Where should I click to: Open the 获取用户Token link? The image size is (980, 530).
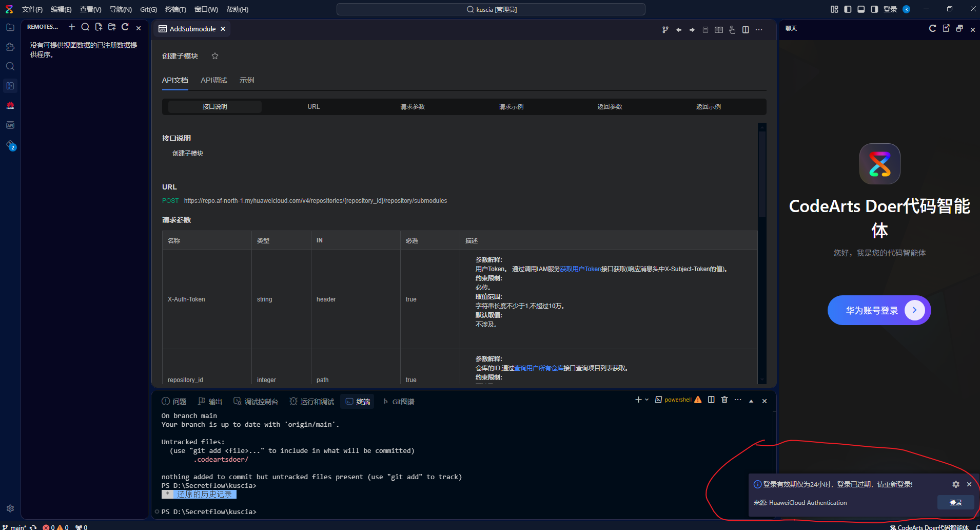pyautogui.click(x=580, y=269)
